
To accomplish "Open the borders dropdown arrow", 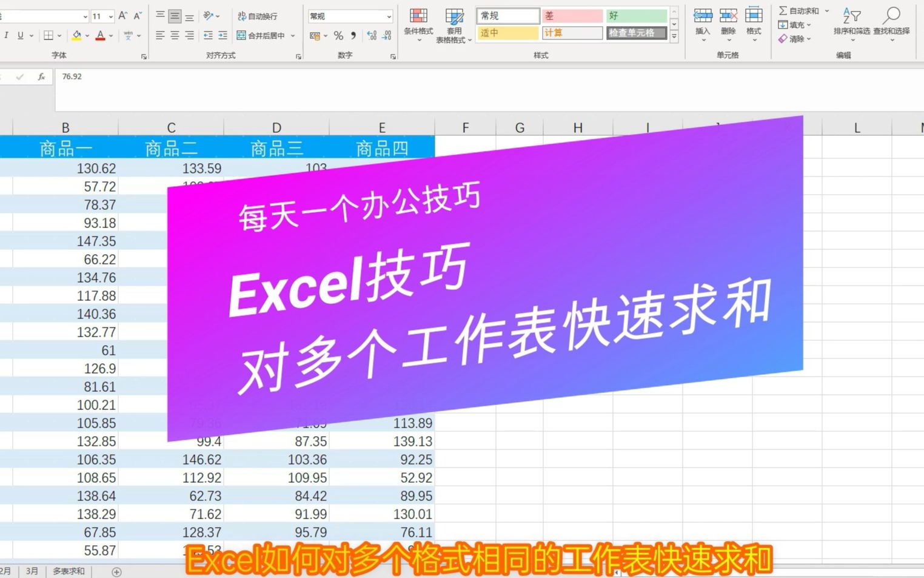I will (59, 36).
